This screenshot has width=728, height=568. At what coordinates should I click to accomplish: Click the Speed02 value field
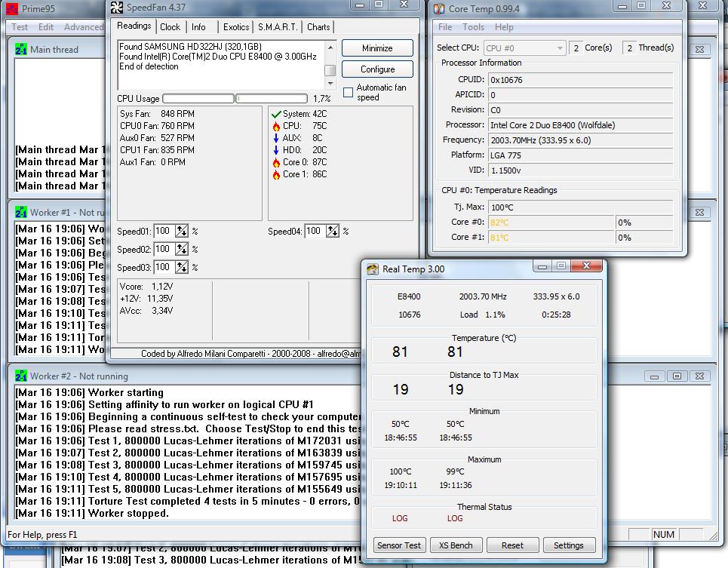[x=164, y=249]
